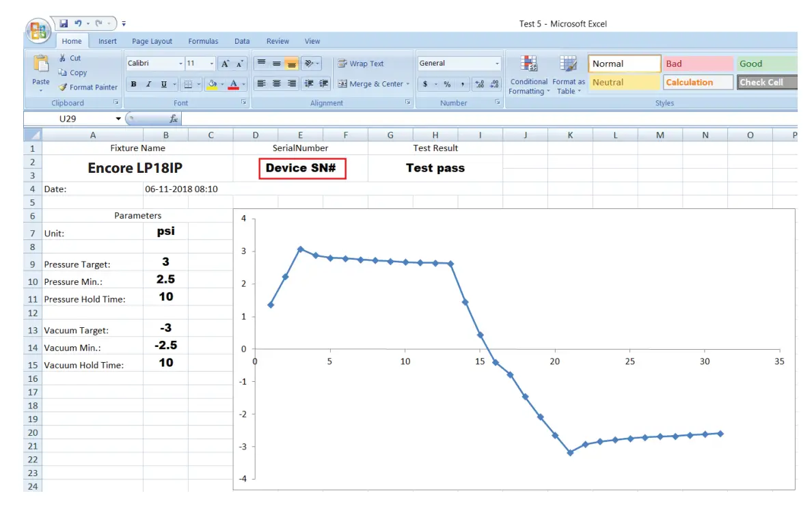The image size is (812, 513).
Task: Go to the Data tab
Action: (x=242, y=41)
